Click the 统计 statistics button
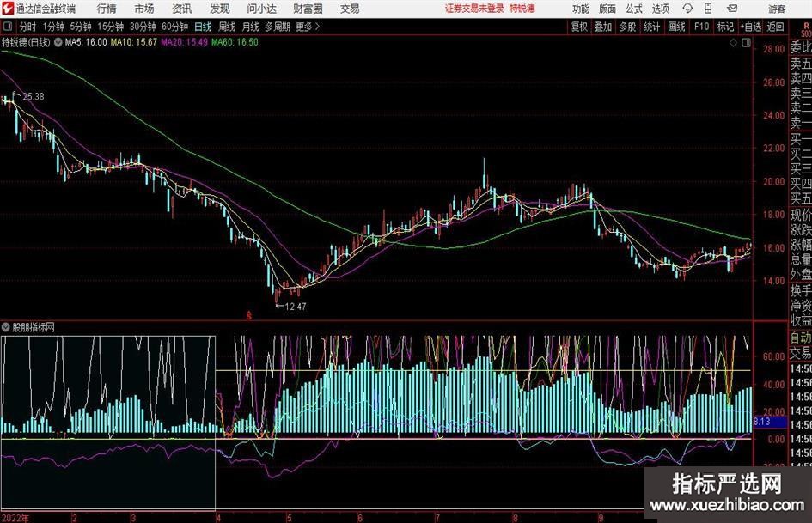This screenshot has width=812, height=523. pos(651,27)
